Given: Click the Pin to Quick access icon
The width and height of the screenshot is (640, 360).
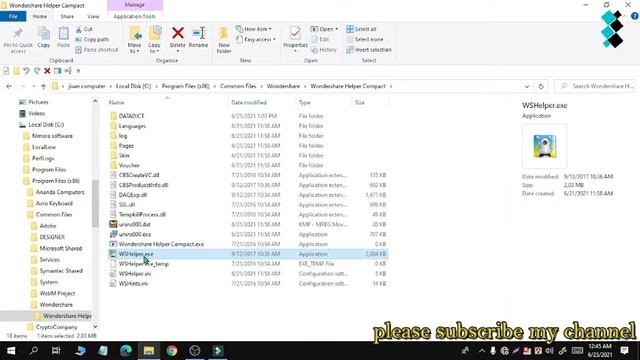Looking at the screenshot, I should pyautogui.click(x=18, y=40).
